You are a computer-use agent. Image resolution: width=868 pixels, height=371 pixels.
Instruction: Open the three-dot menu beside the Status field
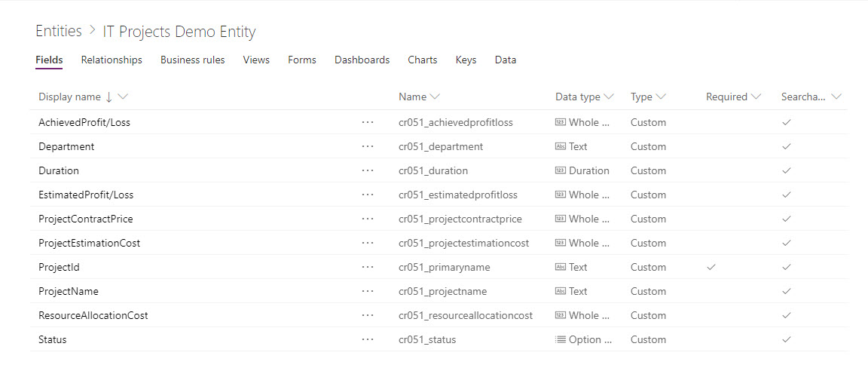click(368, 339)
